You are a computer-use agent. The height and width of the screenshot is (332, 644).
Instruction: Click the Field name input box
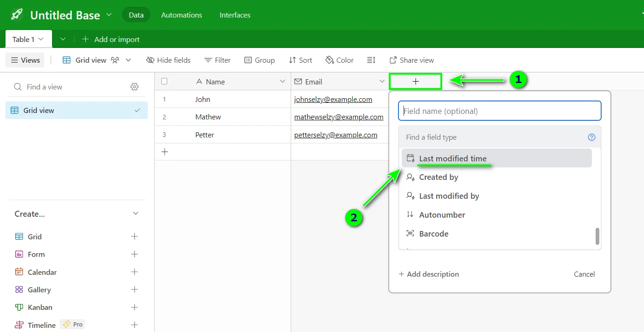(x=499, y=111)
